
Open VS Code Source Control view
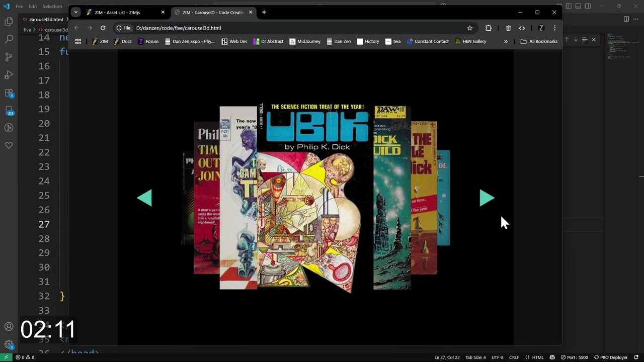9,57
